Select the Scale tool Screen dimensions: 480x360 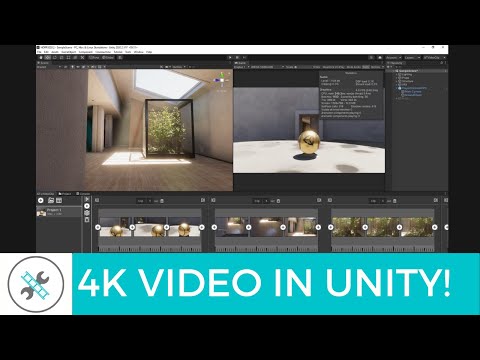click(62, 58)
